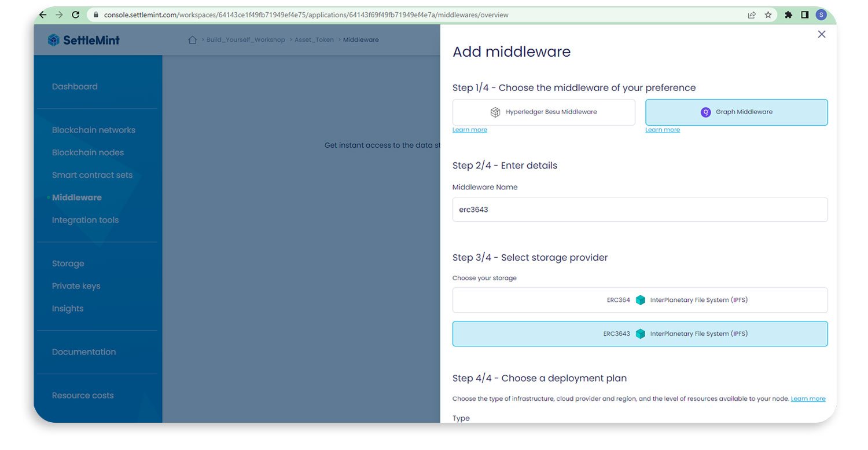Click the SettleMint logo
This screenshot has width=868, height=450.
point(84,40)
